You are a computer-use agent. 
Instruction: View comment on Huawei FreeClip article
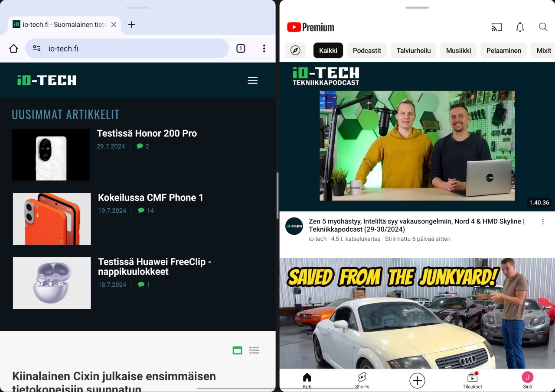144,285
